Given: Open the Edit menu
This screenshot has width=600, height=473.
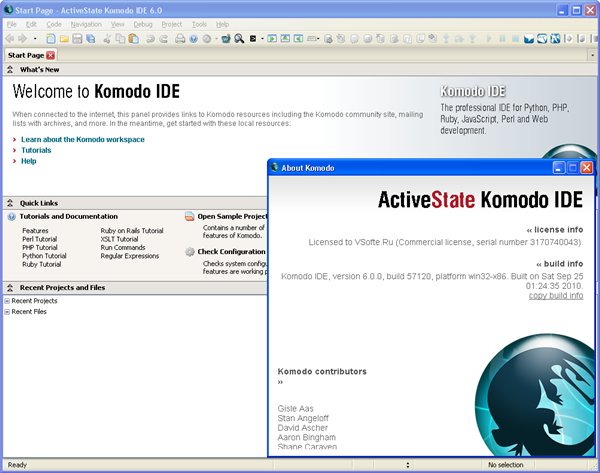Looking at the screenshot, I should pos(31,24).
